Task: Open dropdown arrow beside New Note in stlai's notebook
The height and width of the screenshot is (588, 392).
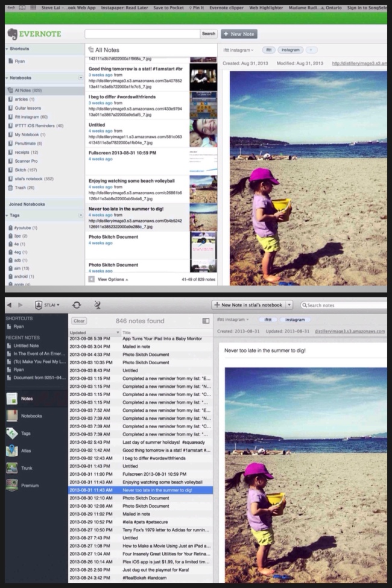Action: click(289, 305)
